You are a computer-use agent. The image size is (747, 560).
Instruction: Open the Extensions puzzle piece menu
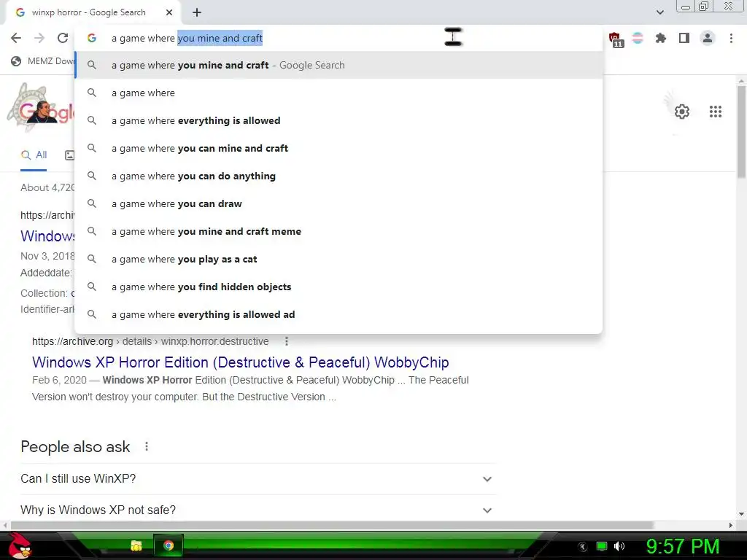click(x=660, y=38)
